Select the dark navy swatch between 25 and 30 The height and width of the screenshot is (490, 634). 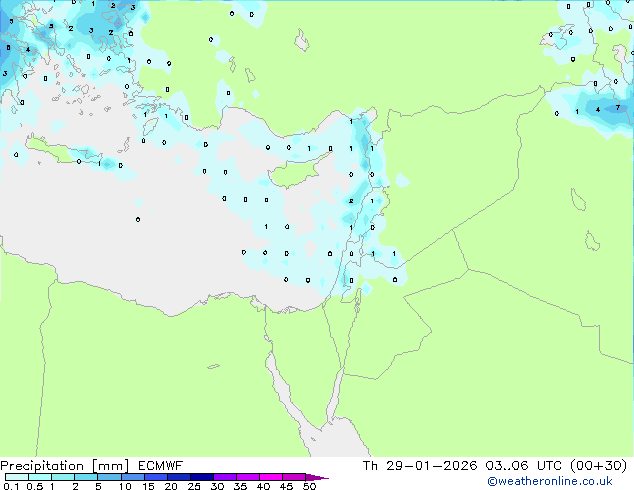202,477
